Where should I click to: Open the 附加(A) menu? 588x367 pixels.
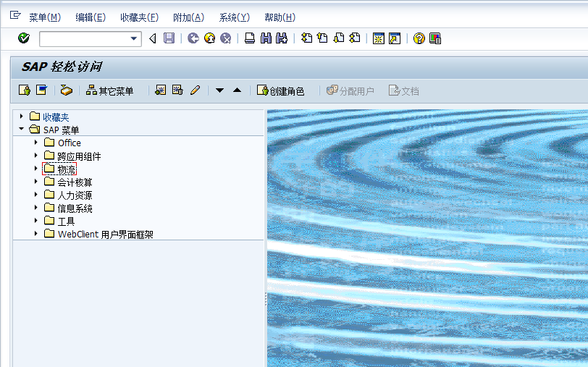188,17
